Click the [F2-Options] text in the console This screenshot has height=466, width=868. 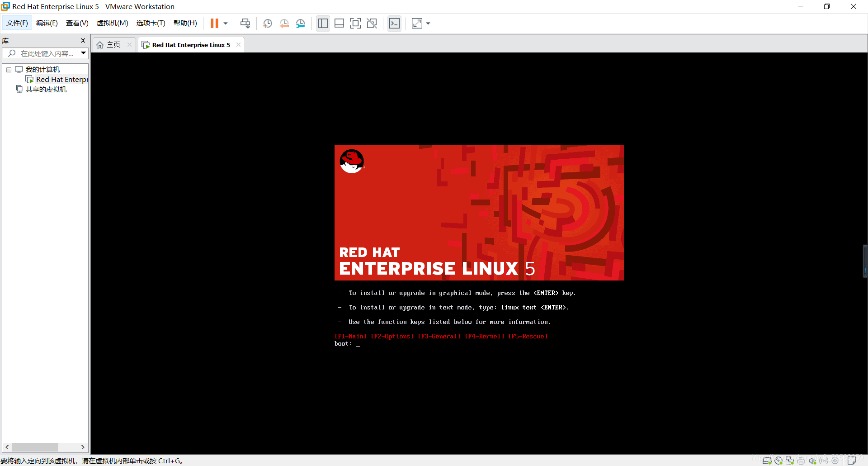[x=392, y=337]
